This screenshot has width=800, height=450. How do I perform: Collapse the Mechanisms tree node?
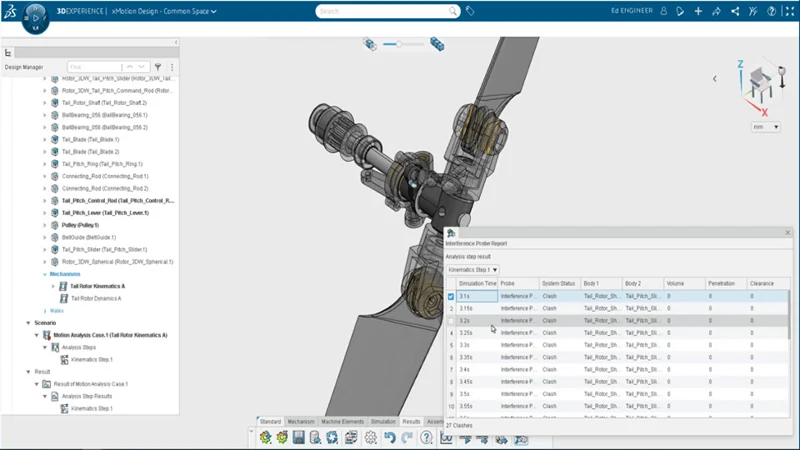pos(45,273)
